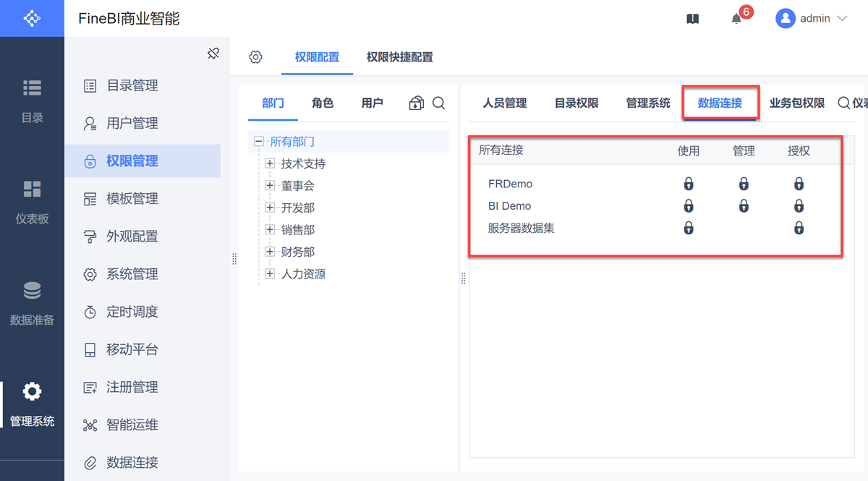
Task: Click the panel resize handle beside department tree
Action: click(x=463, y=278)
